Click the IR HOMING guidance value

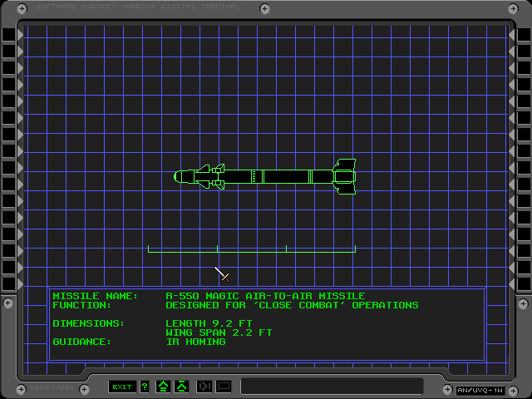point(196,342)
